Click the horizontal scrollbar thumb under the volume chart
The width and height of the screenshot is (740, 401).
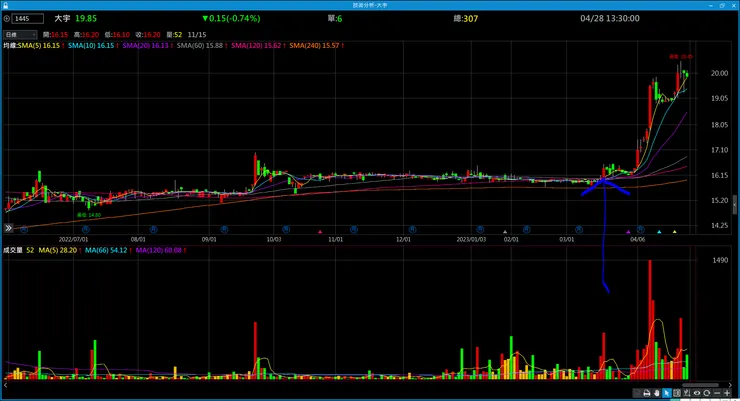[x=700, y=385]
